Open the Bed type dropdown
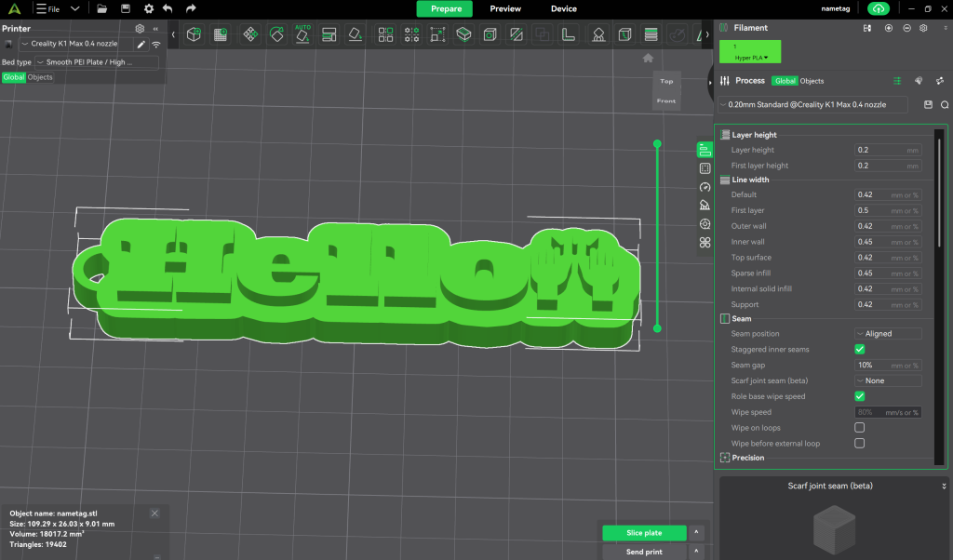This screenshot has height=560, width=953. (97, 62)
